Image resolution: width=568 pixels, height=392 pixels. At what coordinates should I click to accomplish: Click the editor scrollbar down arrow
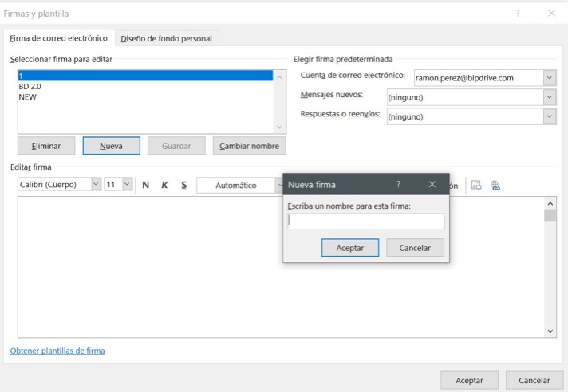coord(550,331)
